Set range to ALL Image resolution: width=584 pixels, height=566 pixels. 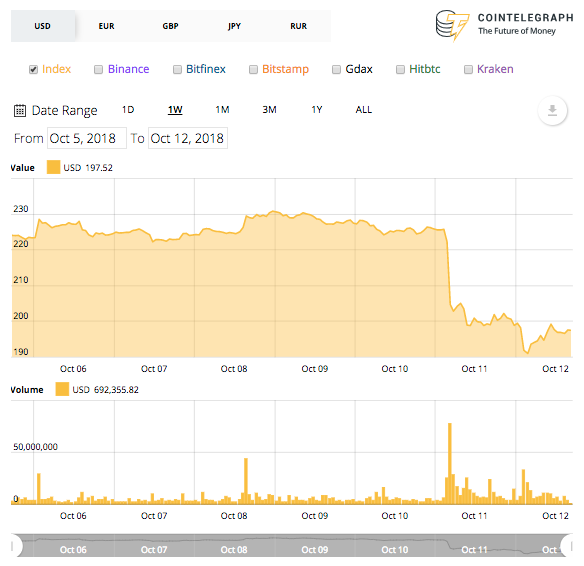click(x=364, y=110)
